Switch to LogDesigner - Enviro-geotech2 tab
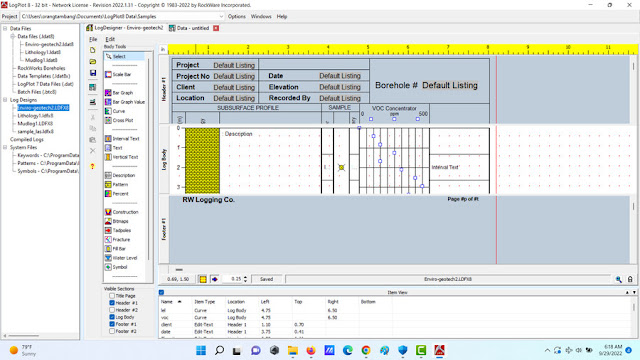Viewport: 640px width, 360px height. click(124, 28)
